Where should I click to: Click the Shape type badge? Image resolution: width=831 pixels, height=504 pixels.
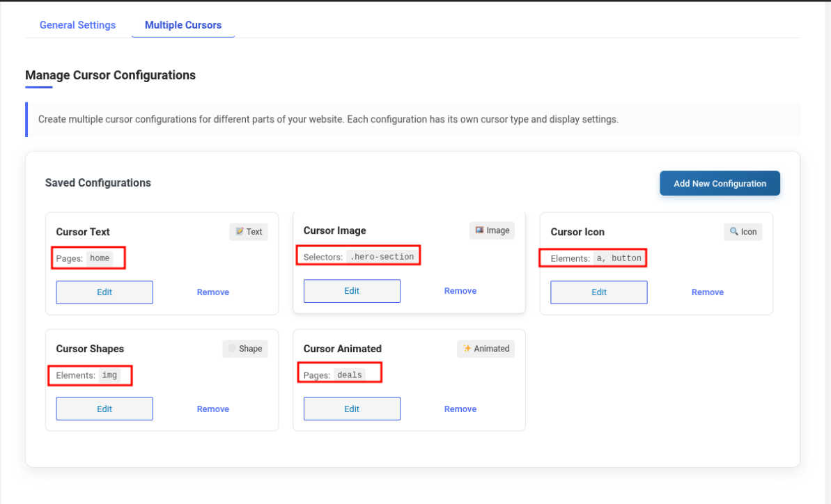click(245, 348)
